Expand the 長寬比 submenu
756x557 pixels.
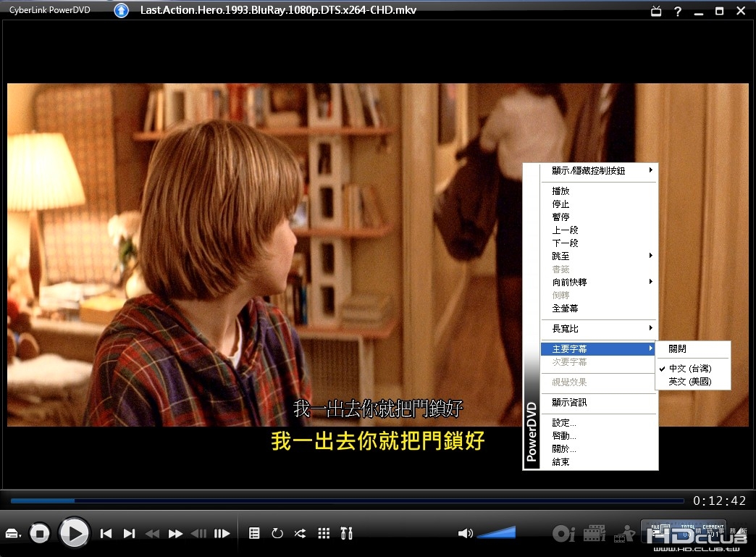point(599,328)
